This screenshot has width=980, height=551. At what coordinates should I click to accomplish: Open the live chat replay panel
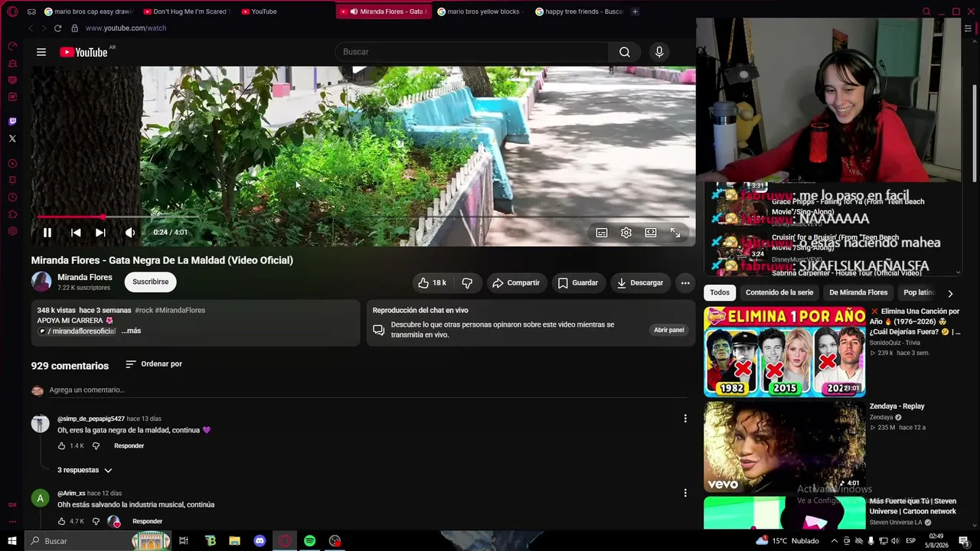(669, 330)
